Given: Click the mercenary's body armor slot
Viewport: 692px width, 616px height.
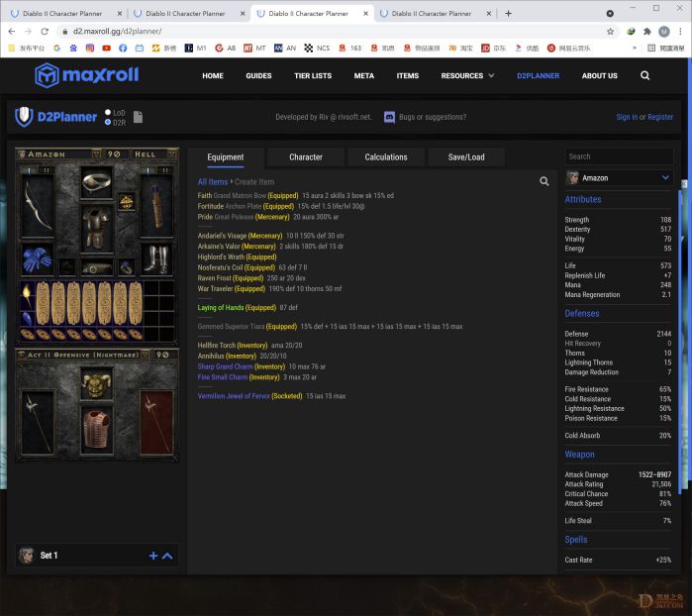Looking at the screenshot, I should (x=97, y=431).
